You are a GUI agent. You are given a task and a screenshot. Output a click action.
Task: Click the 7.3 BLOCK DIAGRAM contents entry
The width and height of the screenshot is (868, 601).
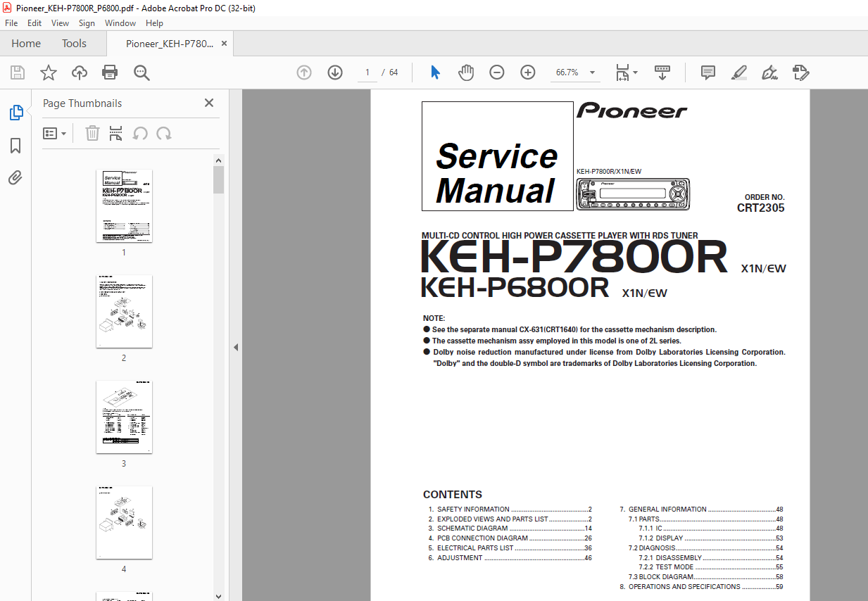point(706,577)
